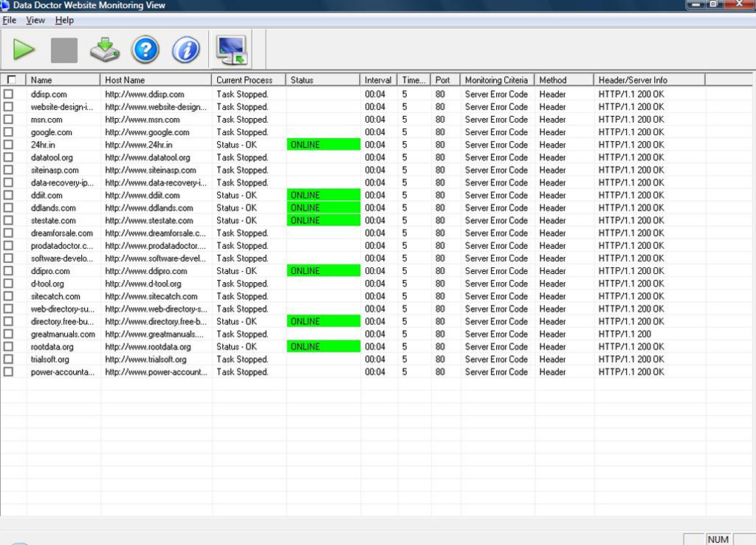Select the google.com row checkbox
Viewport: 756px width, 545px height.
click(8, 131)
